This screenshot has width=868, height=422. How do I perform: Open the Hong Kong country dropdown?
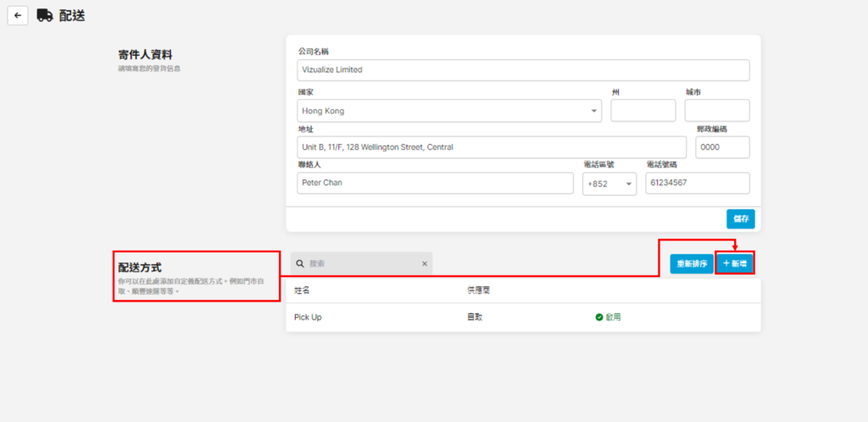449,111
